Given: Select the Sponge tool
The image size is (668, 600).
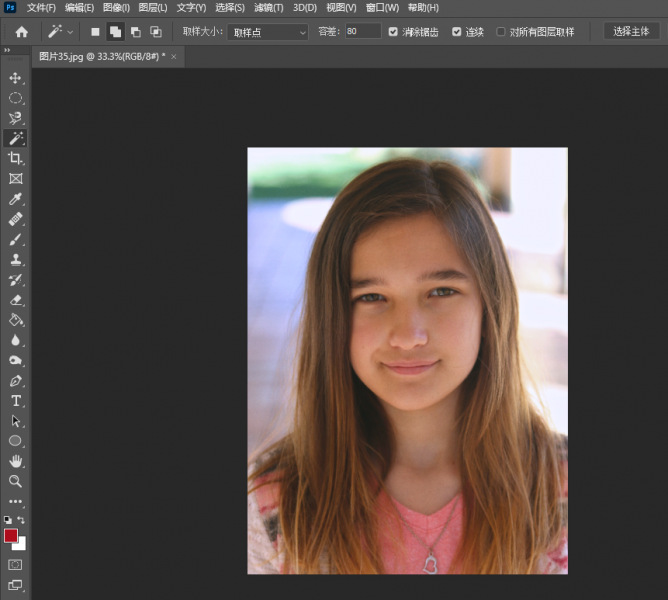Looking at the screenshot, I should 15,361.
